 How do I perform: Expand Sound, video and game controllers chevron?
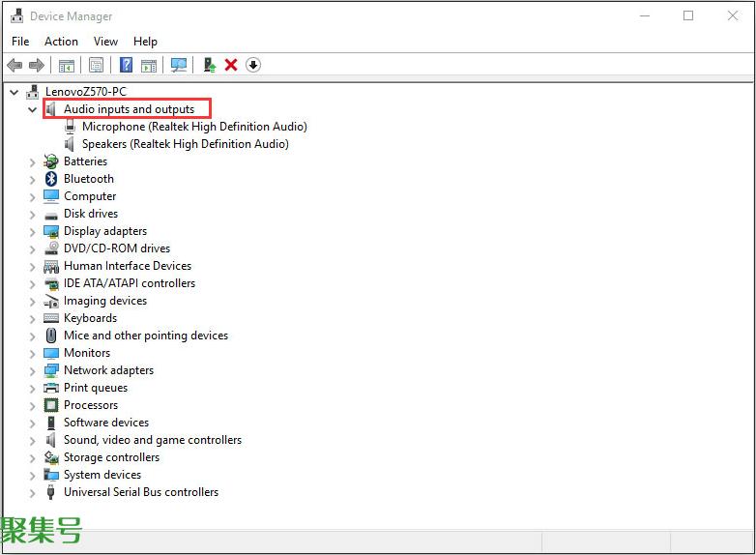(32, 441)
